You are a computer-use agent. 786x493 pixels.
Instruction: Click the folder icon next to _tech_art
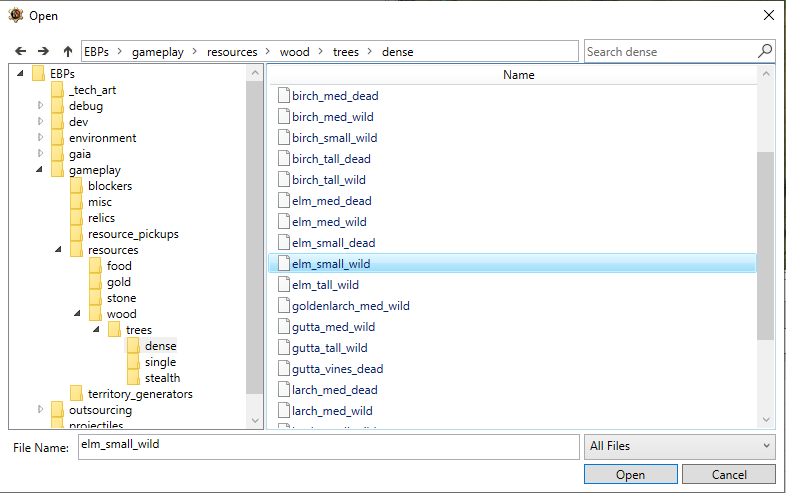coord(57,90)
